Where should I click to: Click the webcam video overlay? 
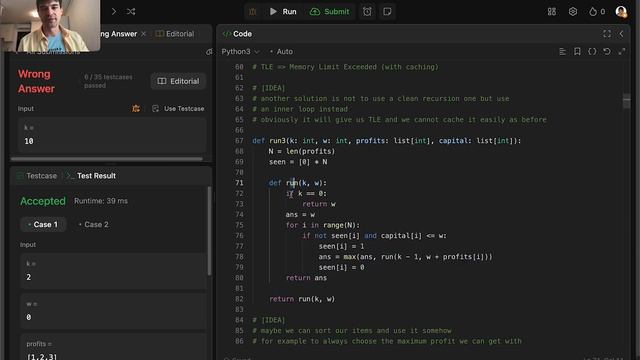[50, 26]
